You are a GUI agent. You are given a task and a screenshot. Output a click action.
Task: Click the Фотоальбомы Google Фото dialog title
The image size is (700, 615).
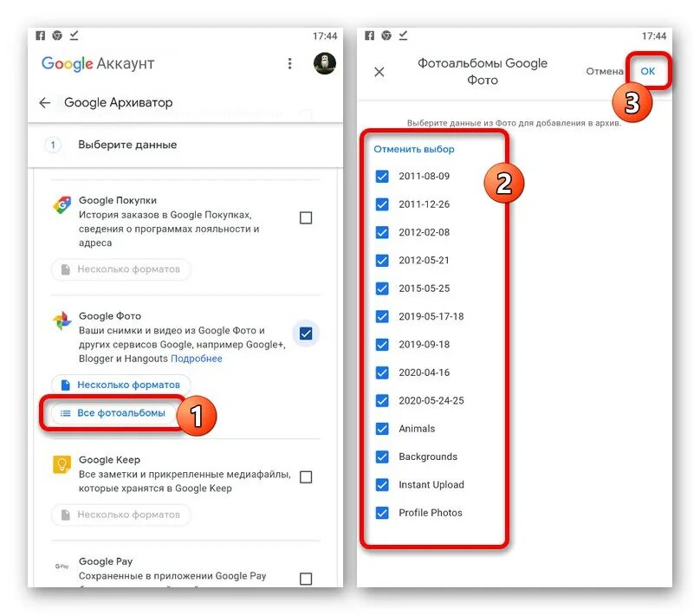pos(483,71)
